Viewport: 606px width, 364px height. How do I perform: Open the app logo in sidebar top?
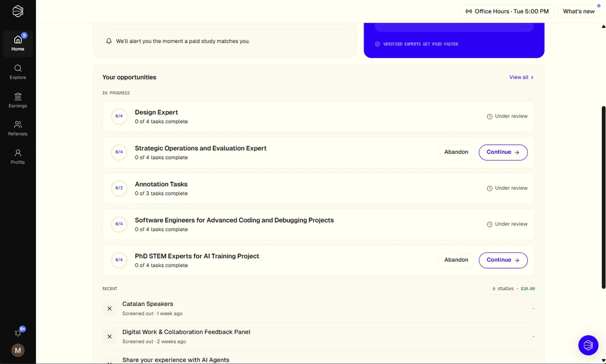pos(18,11)
